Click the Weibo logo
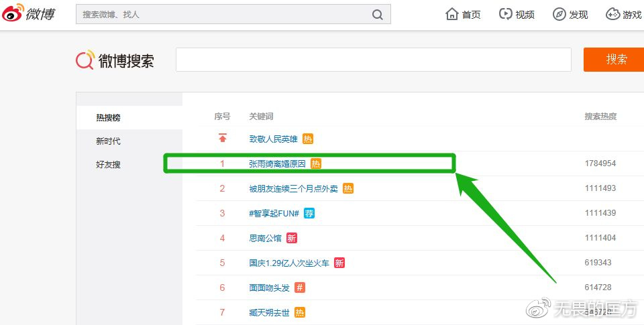This screenshot has height=325, width=644. point(28,13)
